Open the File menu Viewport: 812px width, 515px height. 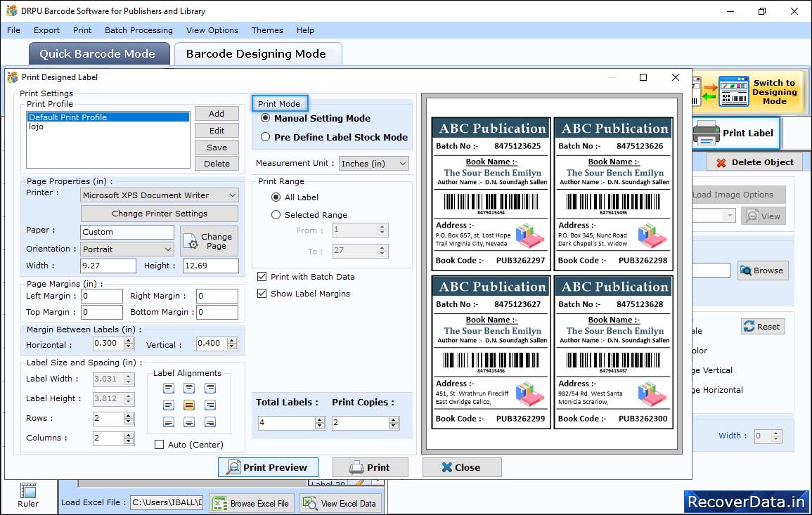(13, 30)
